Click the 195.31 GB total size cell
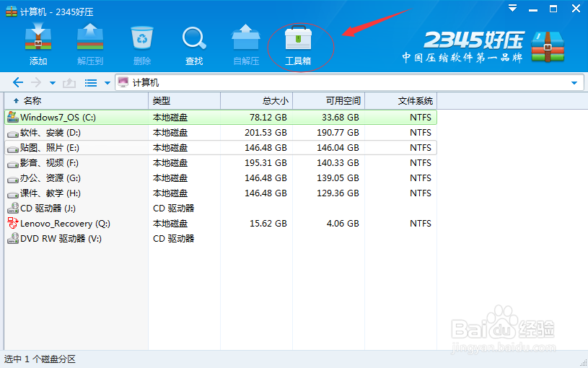Image resolution: width=588 pixels, height=368 pixels. pyautogui.click(x=266, y=163)
